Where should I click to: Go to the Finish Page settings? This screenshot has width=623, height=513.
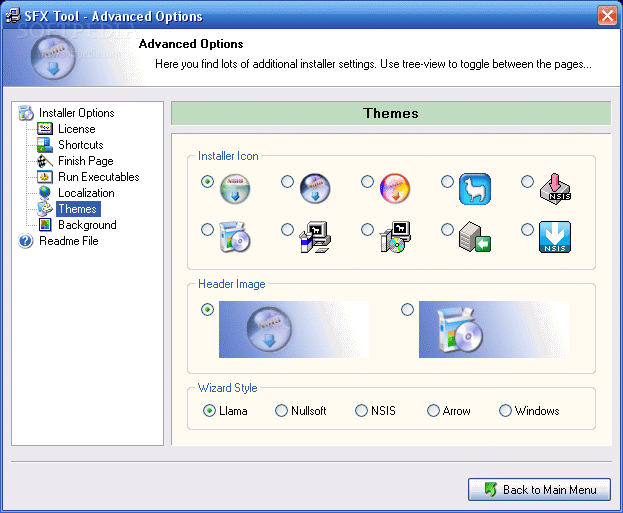[86, 161]
